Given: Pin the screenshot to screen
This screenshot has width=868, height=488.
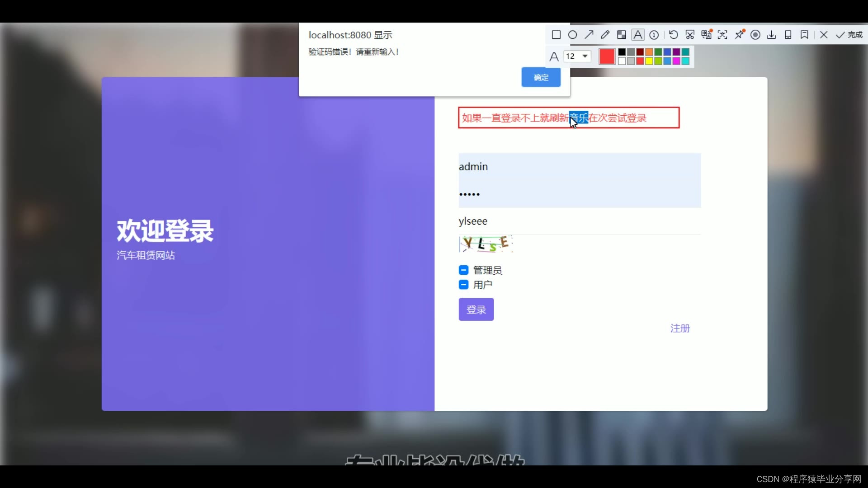Looking at the screenshot, I should (x=739, y=35).
